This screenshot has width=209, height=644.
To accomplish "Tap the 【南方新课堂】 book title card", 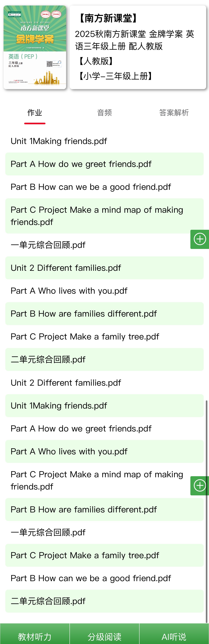I will pos(138,47).
